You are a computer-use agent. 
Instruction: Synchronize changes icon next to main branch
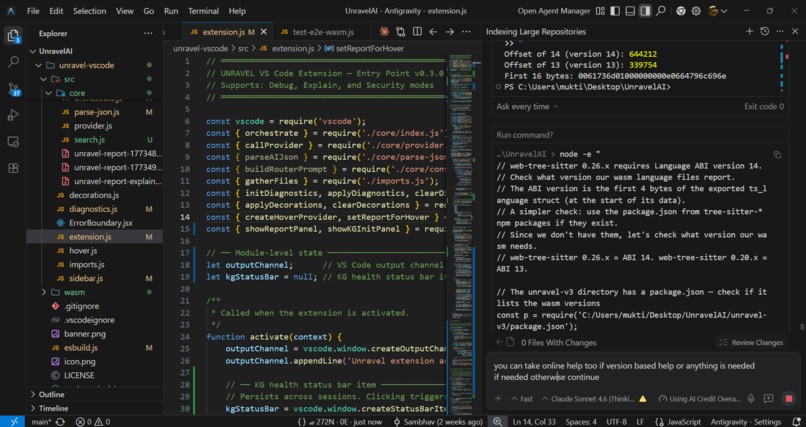[60, 422]
